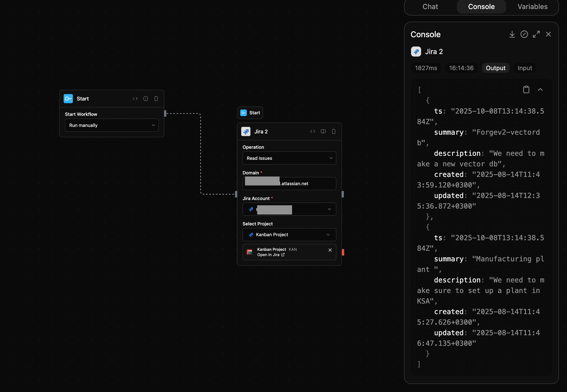
Task: Open code view on the Jira 2 node
Action: coord(313,131)
